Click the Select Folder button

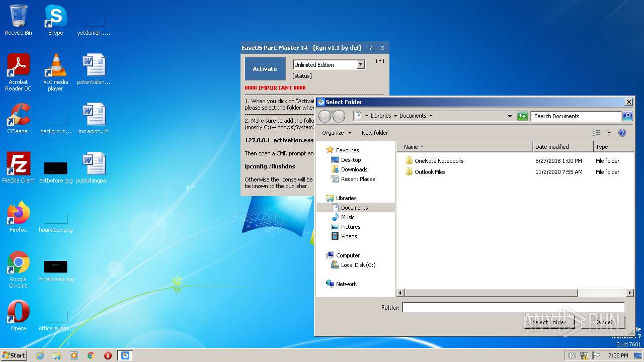549,322
